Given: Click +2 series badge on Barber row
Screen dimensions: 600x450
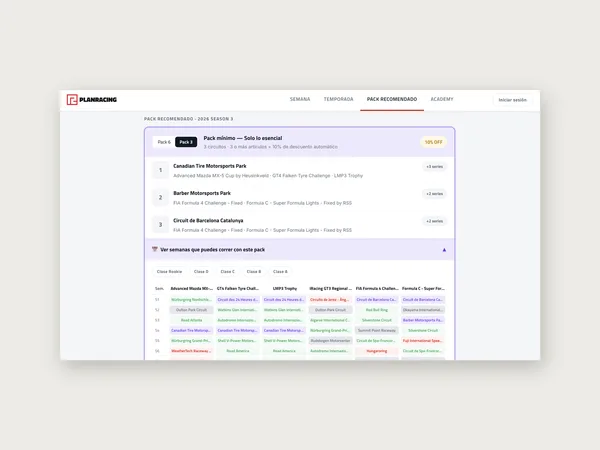Looking at the screenshot, I should (434, 194).
